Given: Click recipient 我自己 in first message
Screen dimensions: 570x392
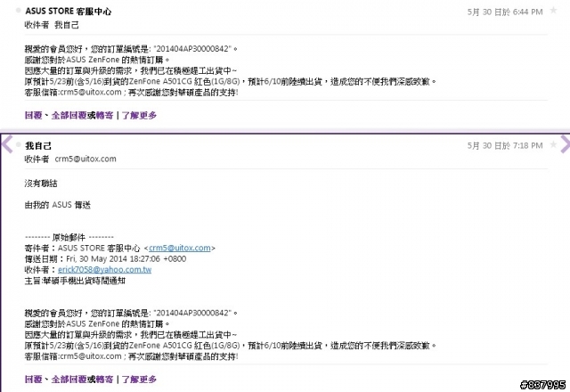Looking at the screenshot, I should pyautogui.click(x=67, y=25).
